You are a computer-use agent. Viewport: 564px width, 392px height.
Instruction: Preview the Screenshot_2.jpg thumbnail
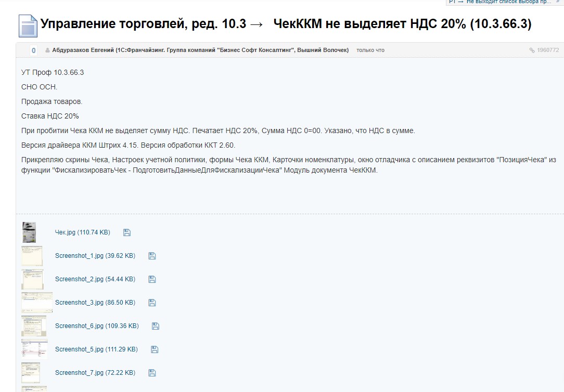click(x=32, y=279)
